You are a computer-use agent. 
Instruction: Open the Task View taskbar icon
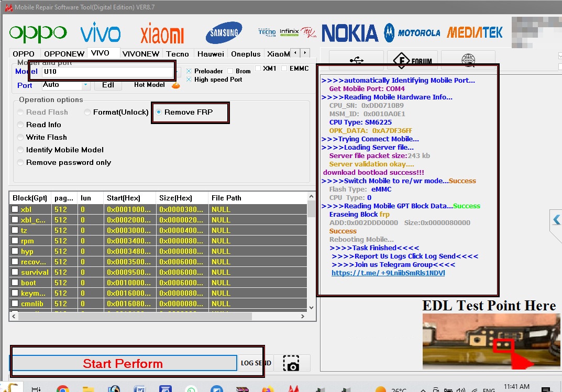tap(36, 389)
